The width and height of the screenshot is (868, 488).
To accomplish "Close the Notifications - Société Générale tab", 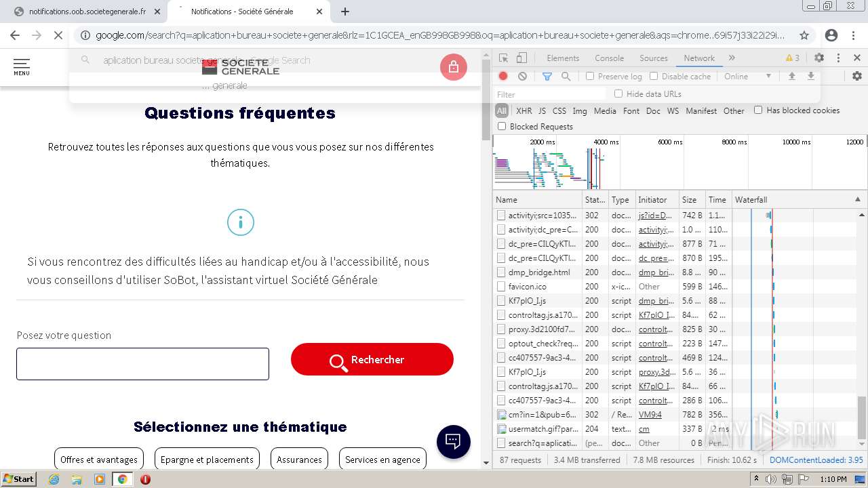I will [319, 12].
